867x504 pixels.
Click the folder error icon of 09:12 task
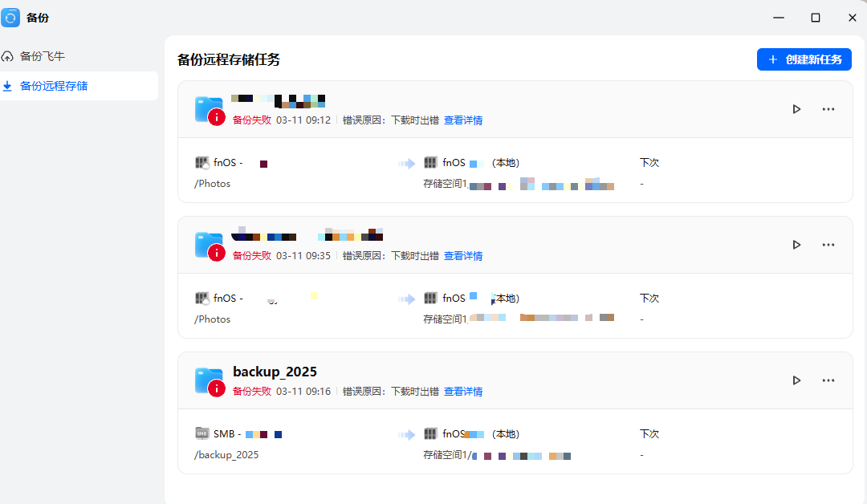coord(210,111)
